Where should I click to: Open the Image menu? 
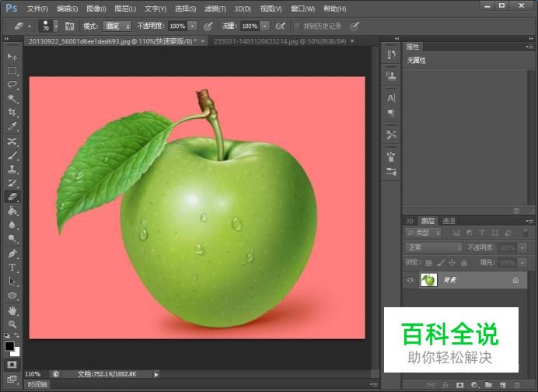[96, 9]
